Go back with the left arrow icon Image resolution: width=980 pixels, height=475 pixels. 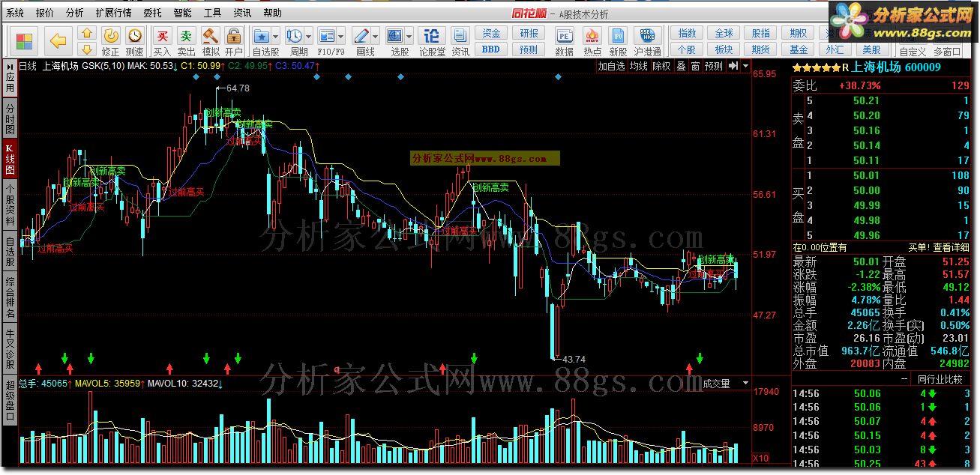point(58,40)
